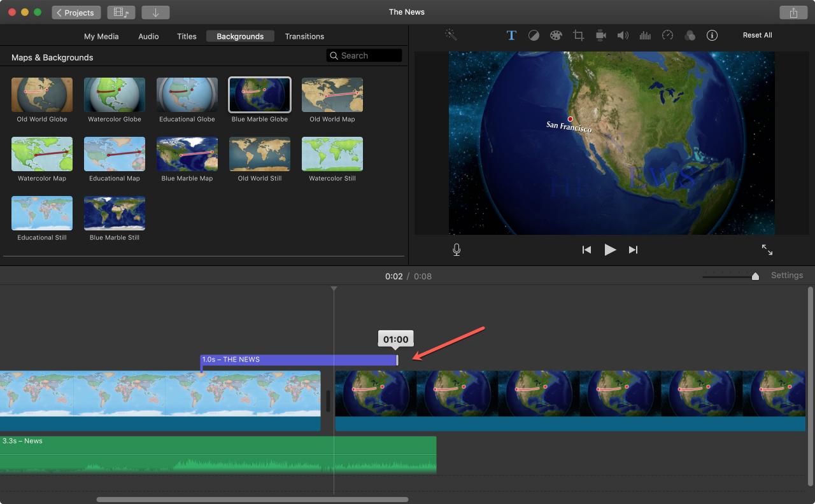This screenshot has width=815, height=504.
Task: Open the Speed adjustment tool
Action: [x=667, y=36]
